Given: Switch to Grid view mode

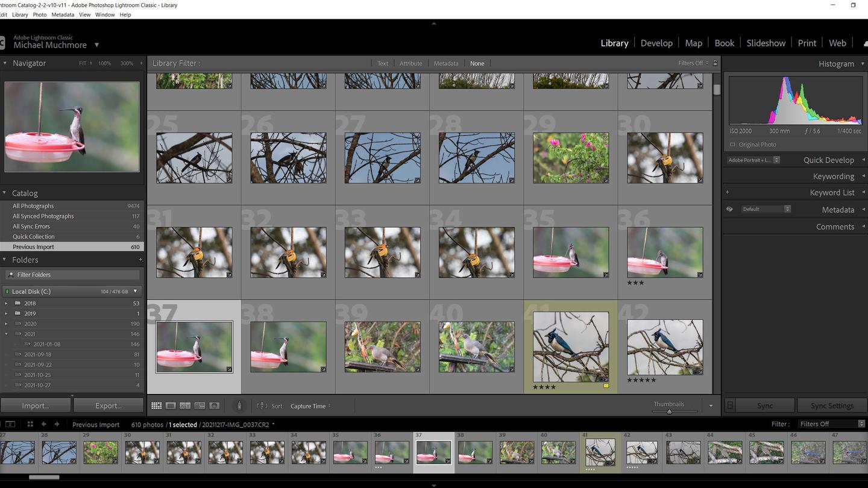Looking at the screenshot, I should [156, 405].
